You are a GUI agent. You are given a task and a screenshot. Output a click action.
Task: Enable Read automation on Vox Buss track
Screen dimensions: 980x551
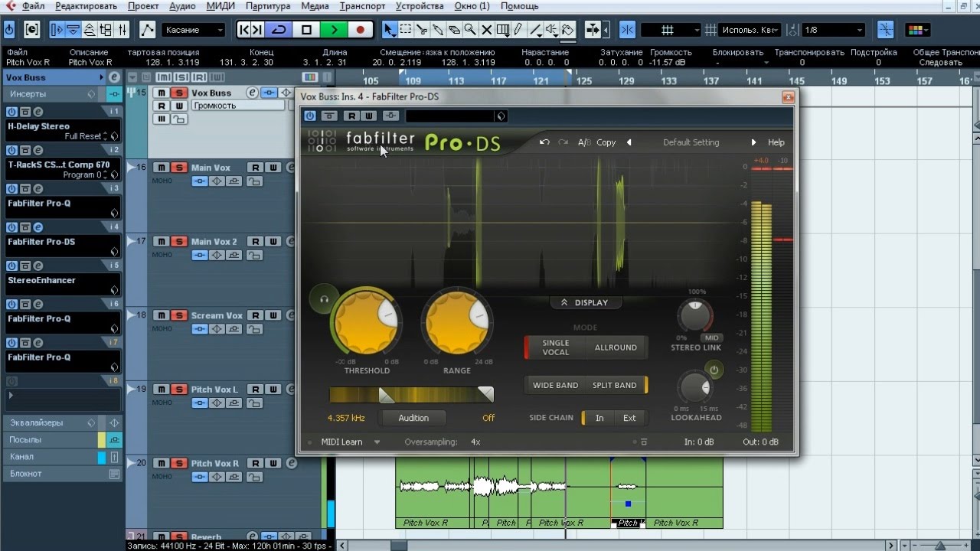[162, 106]
